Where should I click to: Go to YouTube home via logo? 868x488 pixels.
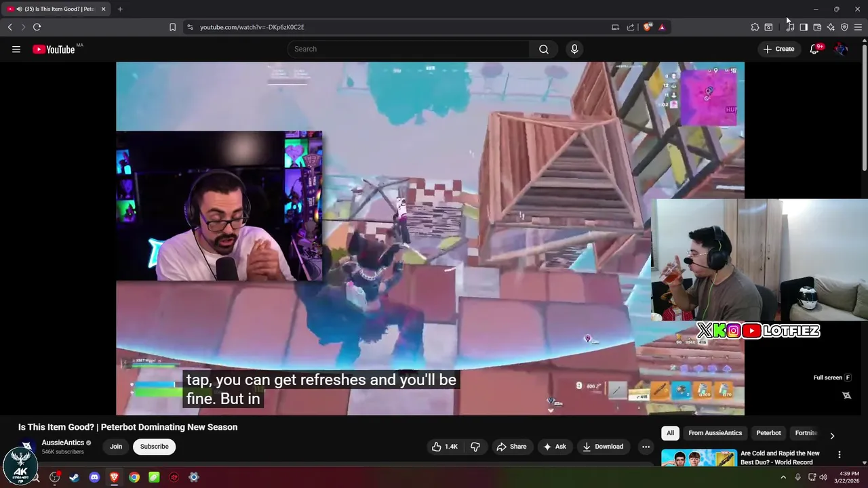(54, 49)
